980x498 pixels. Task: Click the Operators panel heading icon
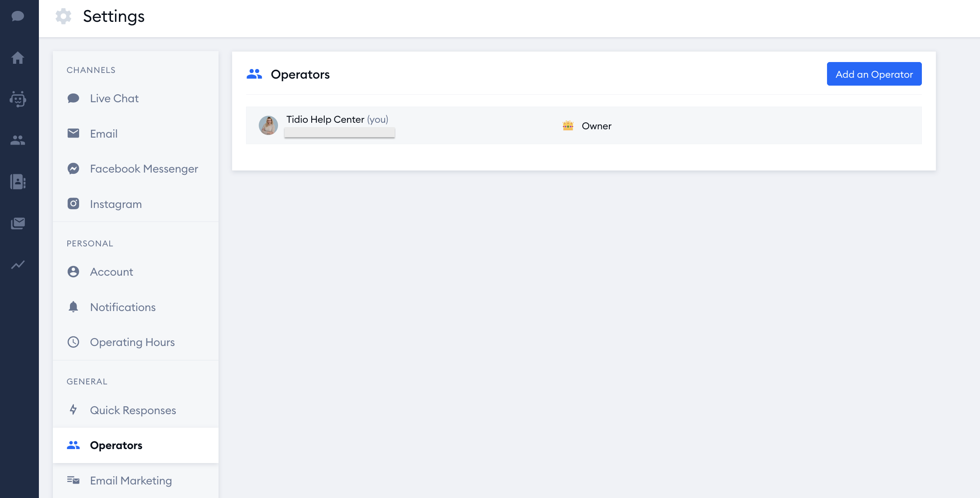pos(254,74)
